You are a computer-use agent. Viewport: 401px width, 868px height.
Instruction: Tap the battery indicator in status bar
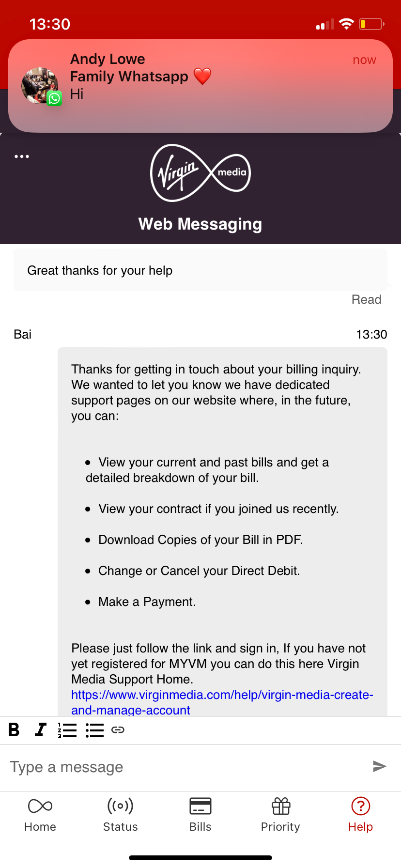(x=371, y=24)
